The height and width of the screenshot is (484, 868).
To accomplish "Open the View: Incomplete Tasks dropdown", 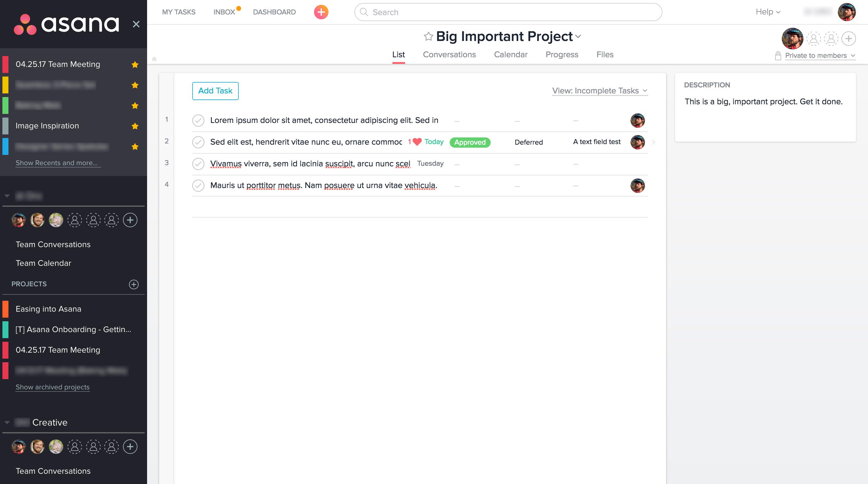I will click(x=599, y=91).
